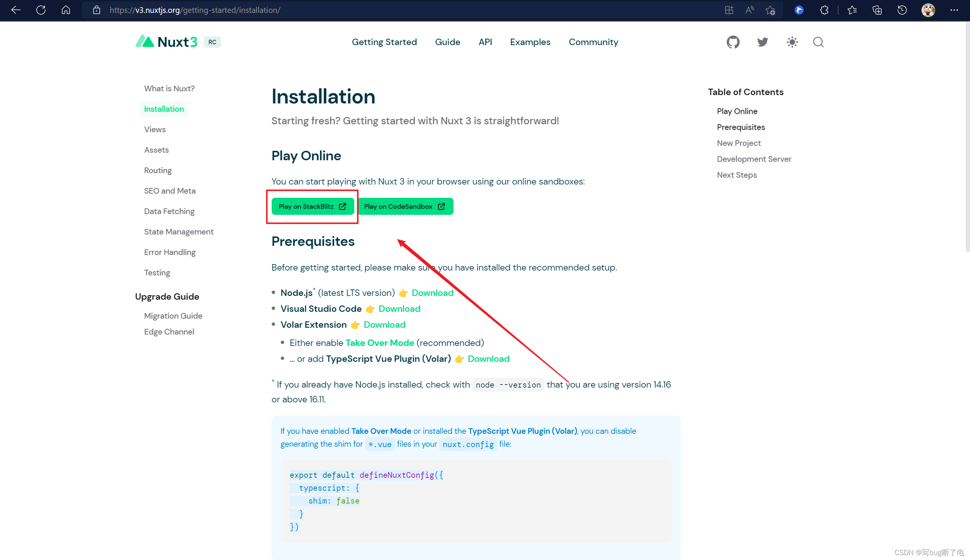The height and width of the screenshot is (560, 970).
Task: Open Data Fetching sidebar page
Action: click(169, 211)
